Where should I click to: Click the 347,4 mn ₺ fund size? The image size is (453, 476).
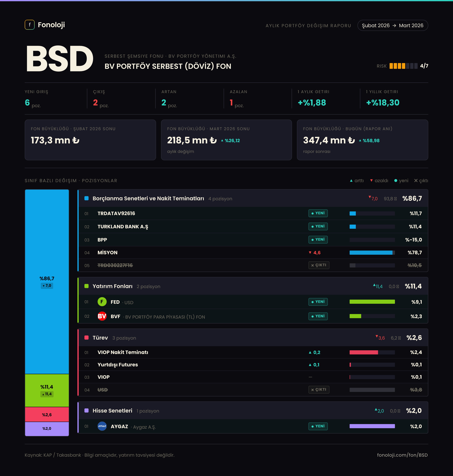[x=329, y=140]
